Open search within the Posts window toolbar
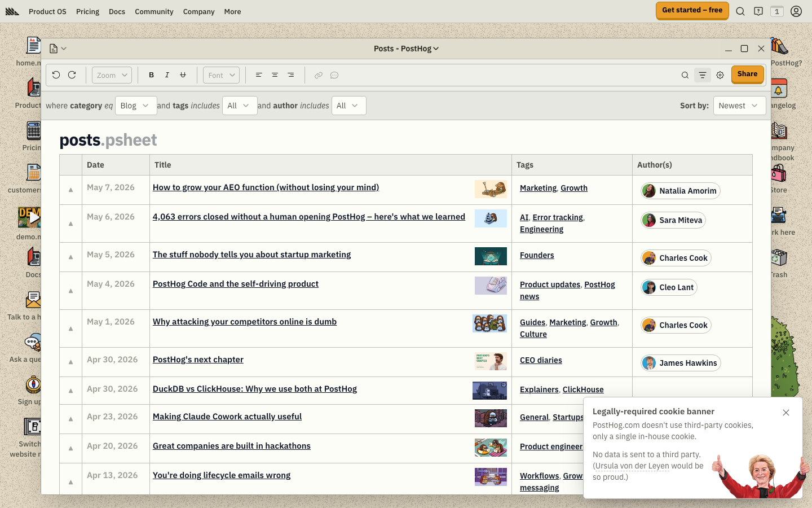Image resolution: width=812 pixels, height=508 pixels. tap(685, 75)
